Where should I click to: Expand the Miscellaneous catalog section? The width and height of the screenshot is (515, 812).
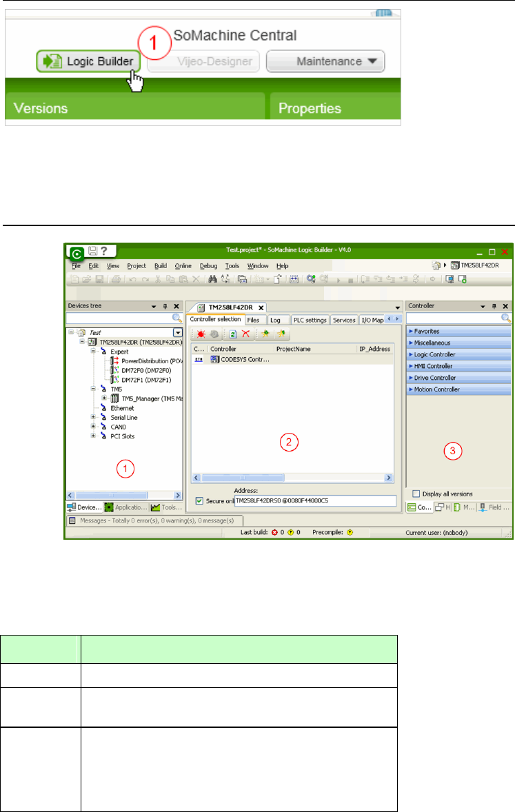click(x=458, y=343)
